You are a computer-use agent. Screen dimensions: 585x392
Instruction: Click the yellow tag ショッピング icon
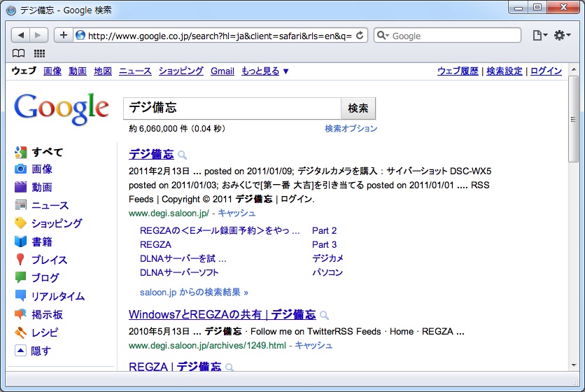click(x=21, y=223)
